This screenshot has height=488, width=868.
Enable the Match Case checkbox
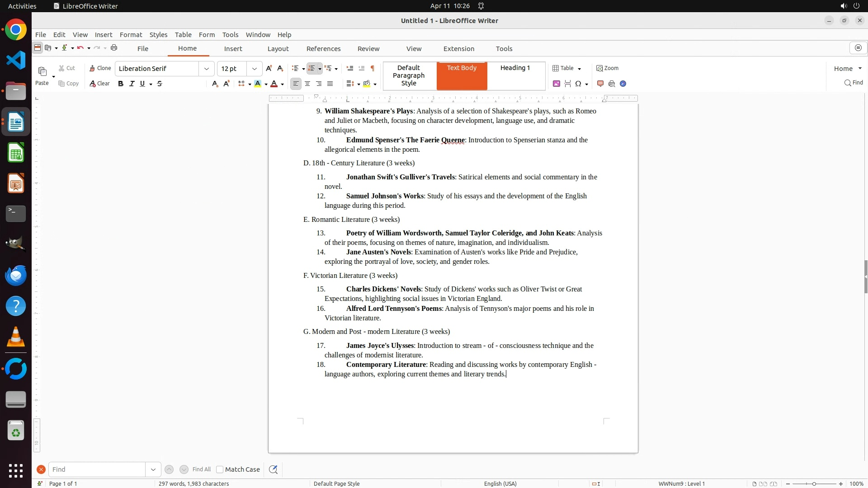coord(220,469)
